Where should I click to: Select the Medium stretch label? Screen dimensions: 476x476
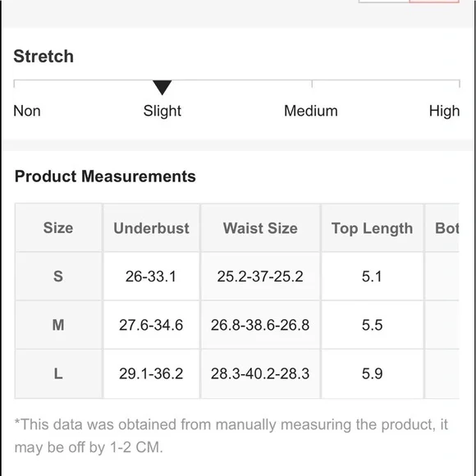pyautogui.click(x=310, y=111)
